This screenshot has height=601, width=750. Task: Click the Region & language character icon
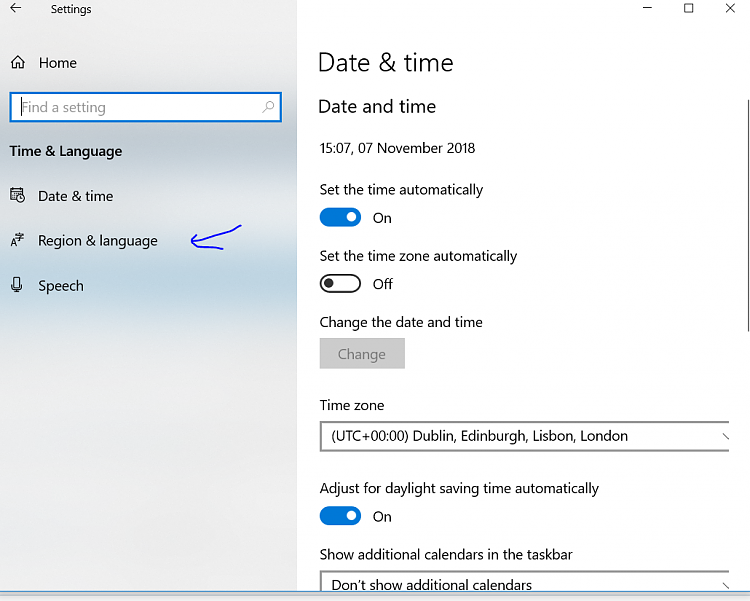coord(17,240)
